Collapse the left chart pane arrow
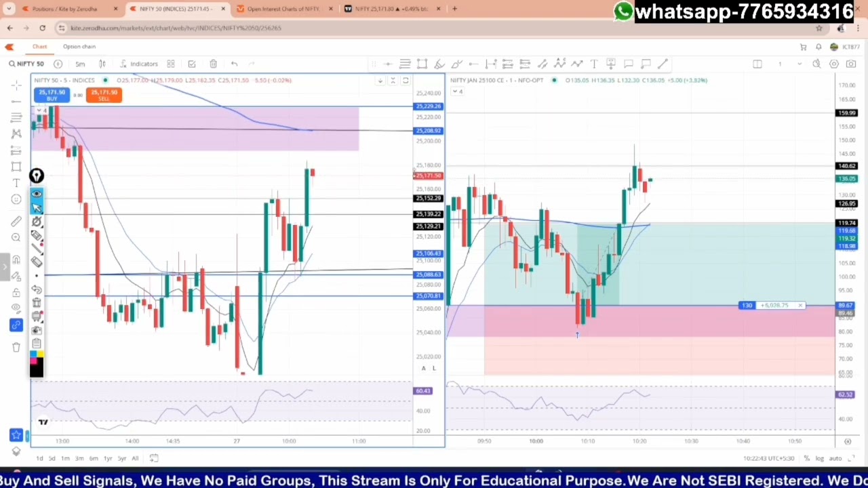Image resolution: width=868 pixels, height=488 pixels. pos(380,81)
